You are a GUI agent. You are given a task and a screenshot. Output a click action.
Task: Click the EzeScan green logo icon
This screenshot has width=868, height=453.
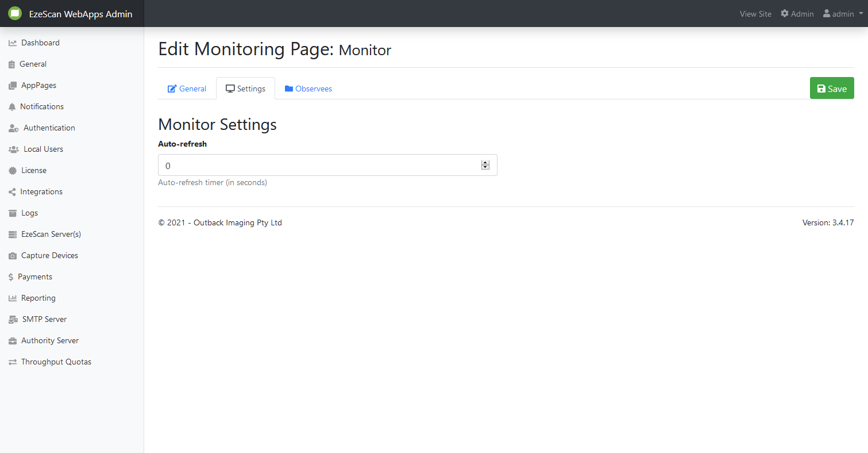tap(15, 14)
